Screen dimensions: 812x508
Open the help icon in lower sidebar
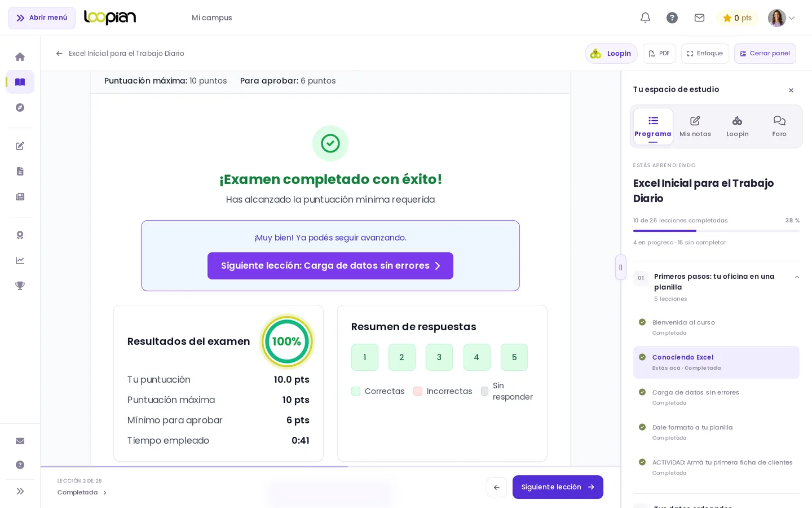point(20,465)
